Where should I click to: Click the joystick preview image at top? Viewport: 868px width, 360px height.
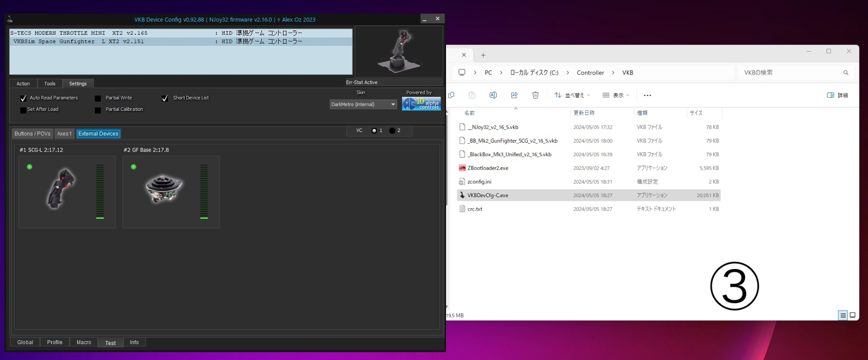point(399,51)
